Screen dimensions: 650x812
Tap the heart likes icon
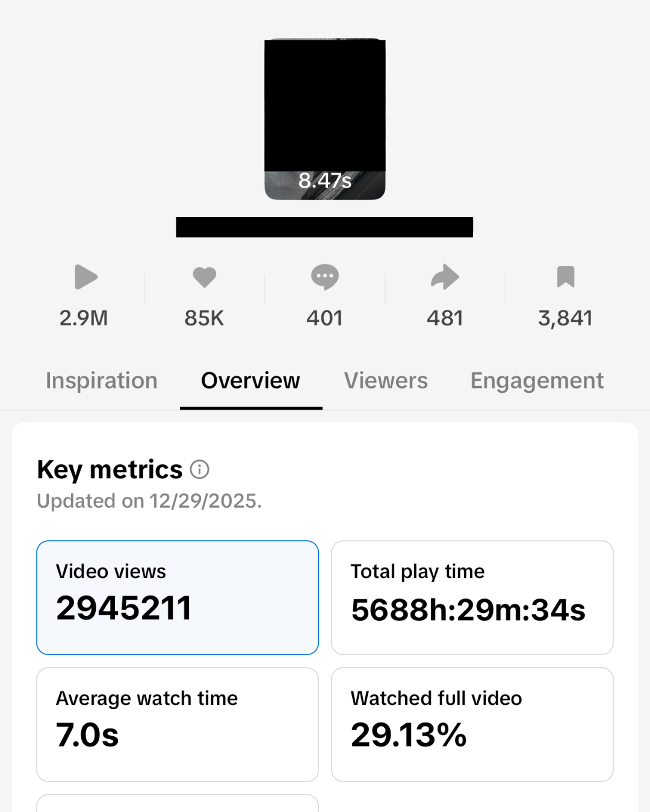204,277
